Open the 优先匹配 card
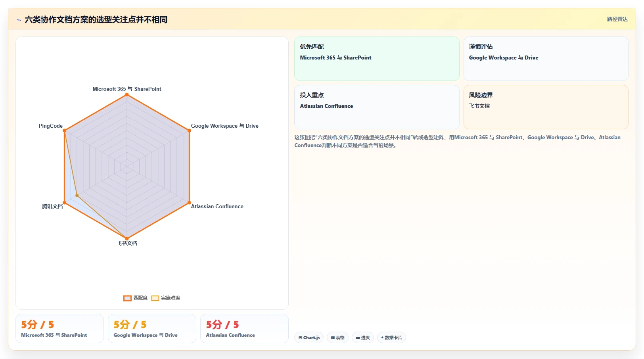This screenshot has height=359, width=644. [377, 59]
